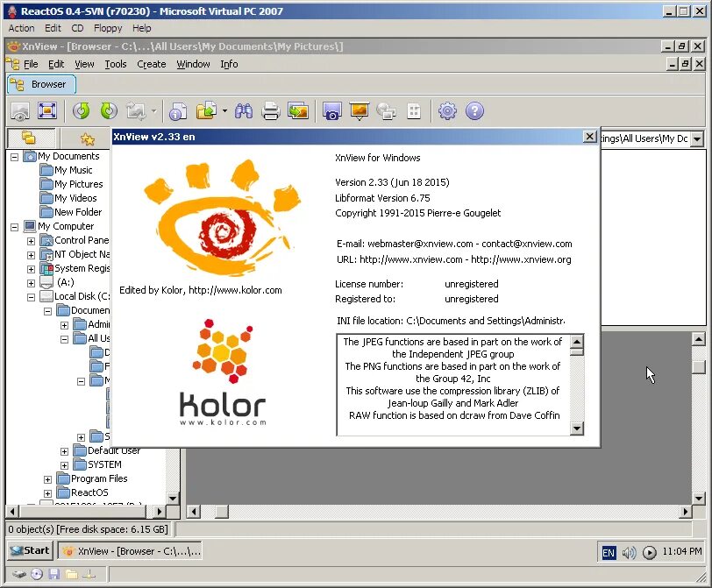The height and width of the screenshot is (588, 712).
Task: Click the batch convert pictures icon
Action: (298, 111)
